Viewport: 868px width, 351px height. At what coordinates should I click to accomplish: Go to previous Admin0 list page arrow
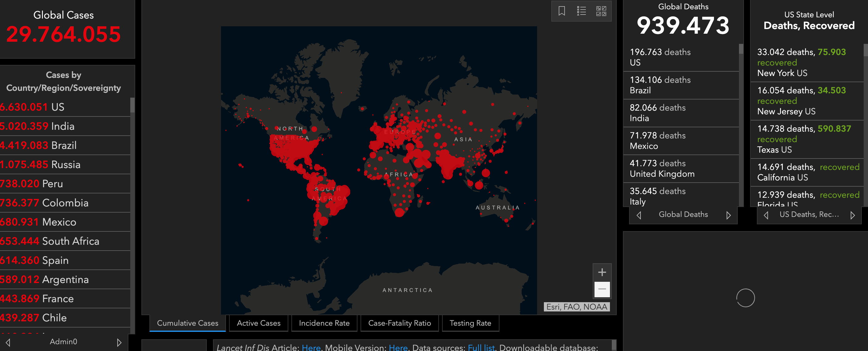pyautogui.click(x=8, y=342)
